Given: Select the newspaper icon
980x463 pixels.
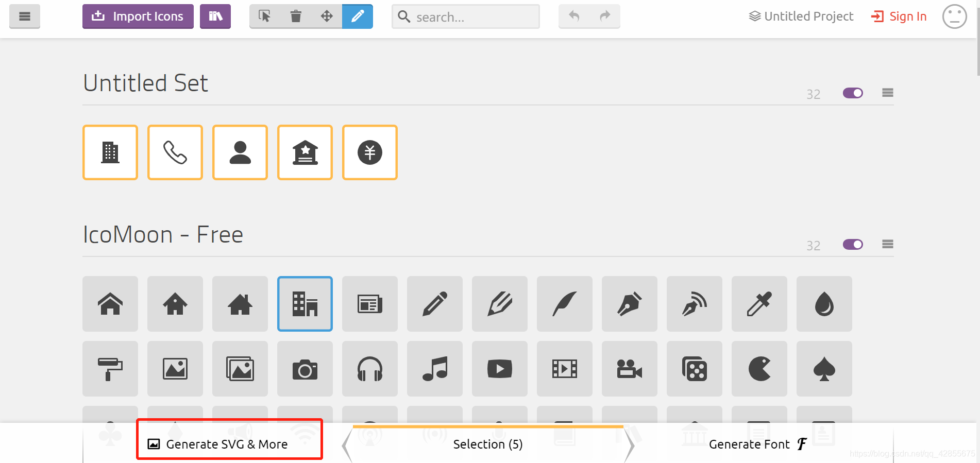Looking at the screenshot, I should [370, 304].
